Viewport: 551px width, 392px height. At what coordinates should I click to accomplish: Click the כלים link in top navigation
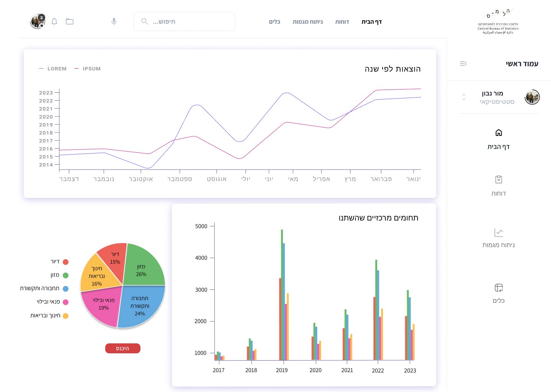click(x=274, y=22)
